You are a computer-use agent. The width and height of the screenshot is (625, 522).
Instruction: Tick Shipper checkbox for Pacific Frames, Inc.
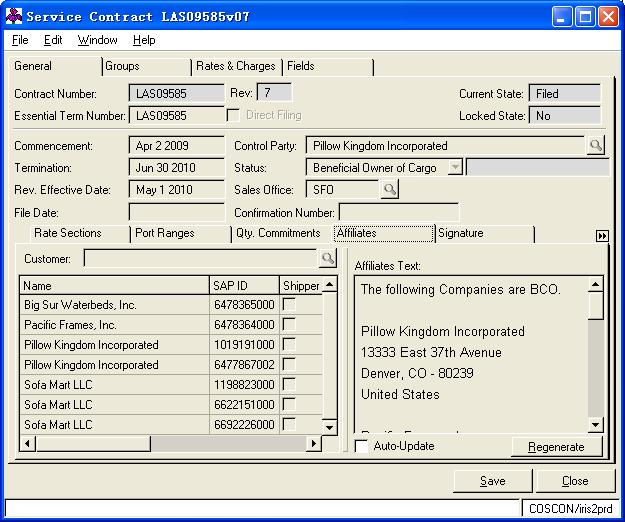coord(289,325)
